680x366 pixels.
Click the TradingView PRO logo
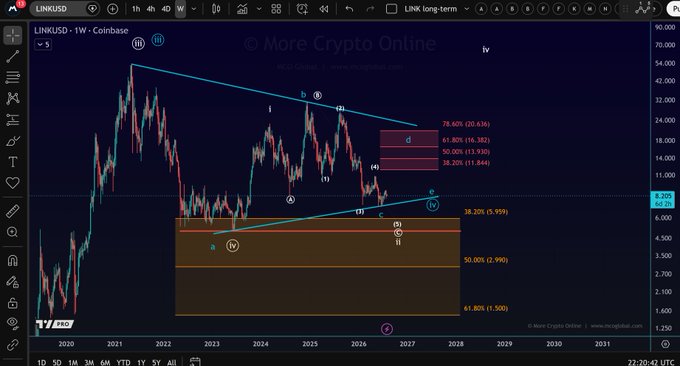(54, 324)
